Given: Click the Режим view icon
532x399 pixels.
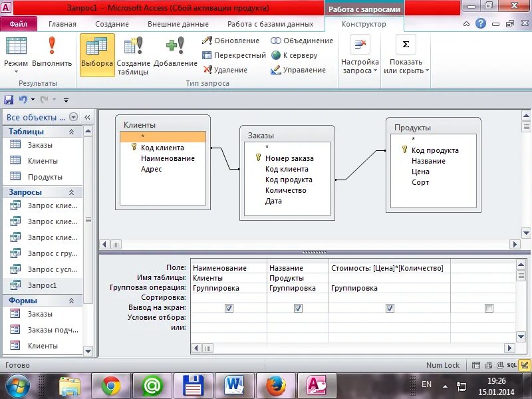Looking at the screenshot, I should (x=16, y=47).
